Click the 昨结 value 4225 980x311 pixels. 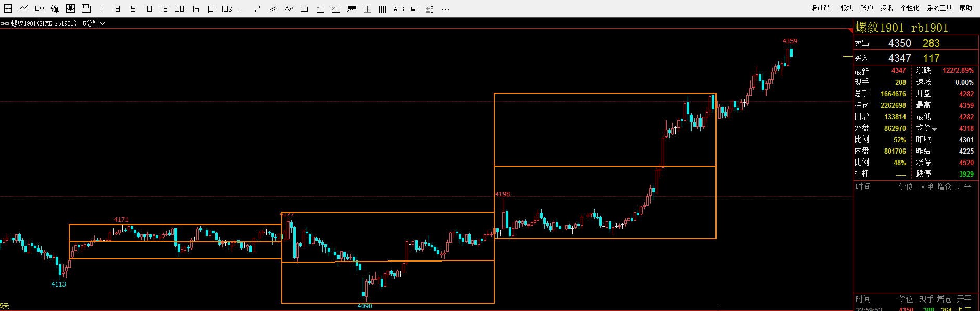(x=966, y=151)
